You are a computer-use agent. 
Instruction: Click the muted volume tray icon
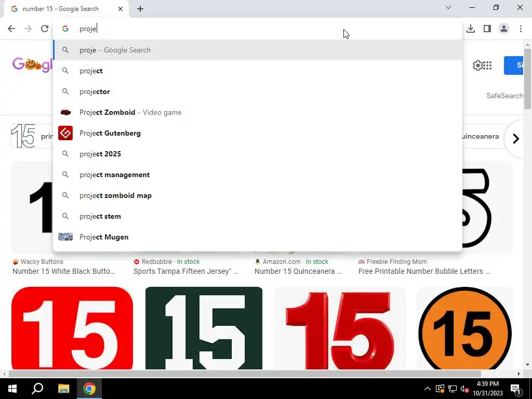pos(465,389)
